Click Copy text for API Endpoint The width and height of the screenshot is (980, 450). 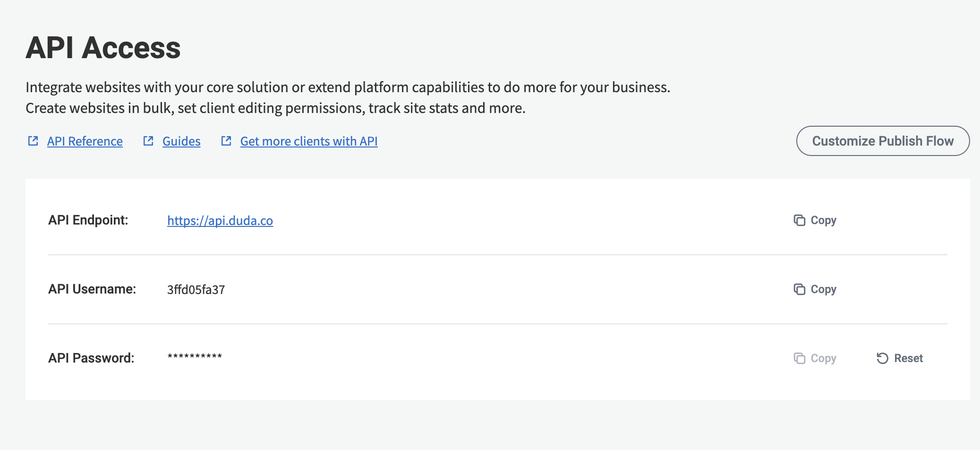click(x=823, y=220)
